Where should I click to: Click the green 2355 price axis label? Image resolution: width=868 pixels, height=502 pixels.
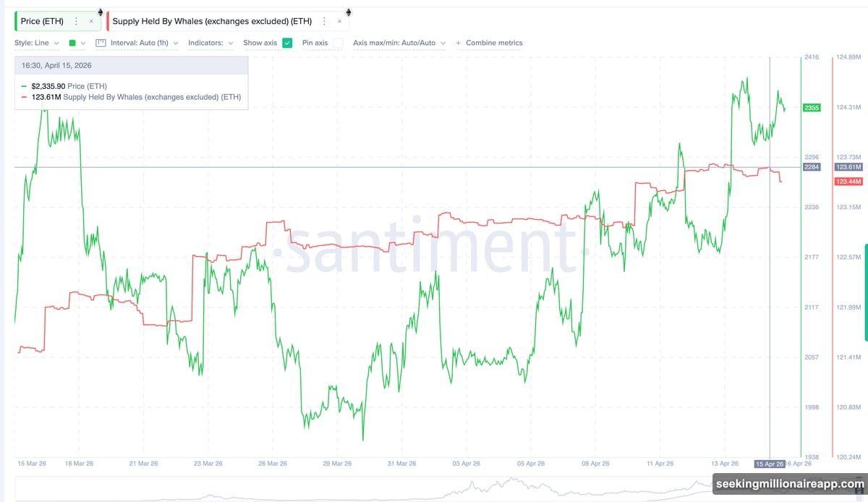[x=811, y=108]
